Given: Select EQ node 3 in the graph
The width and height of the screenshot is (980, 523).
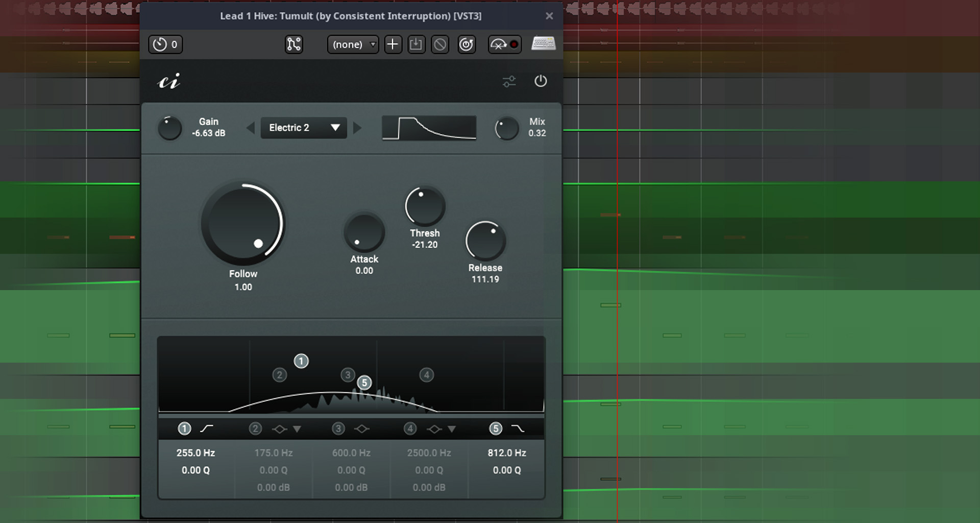Looking at the screenshot, I should pos(348,375).
